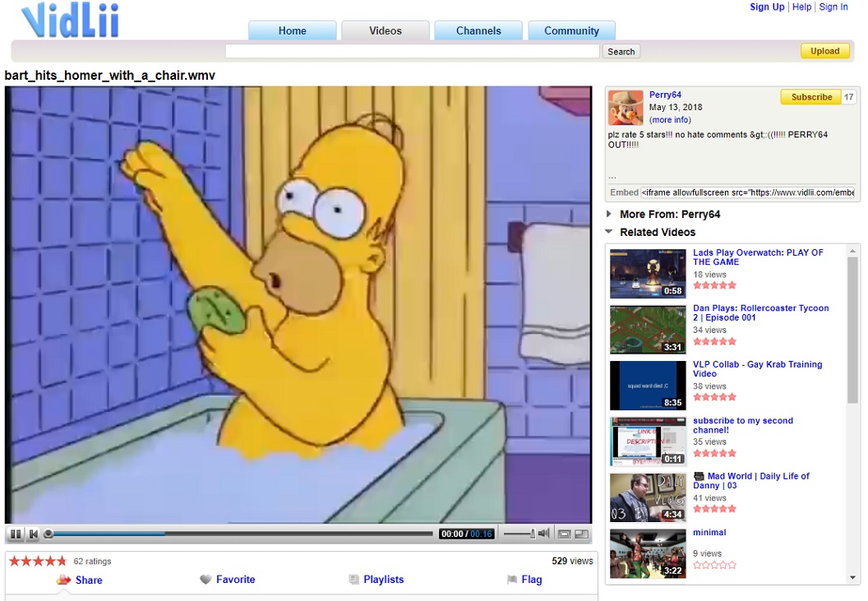
Task: Mute audio via the speaker icon
Action: click(x=544, y=534)
